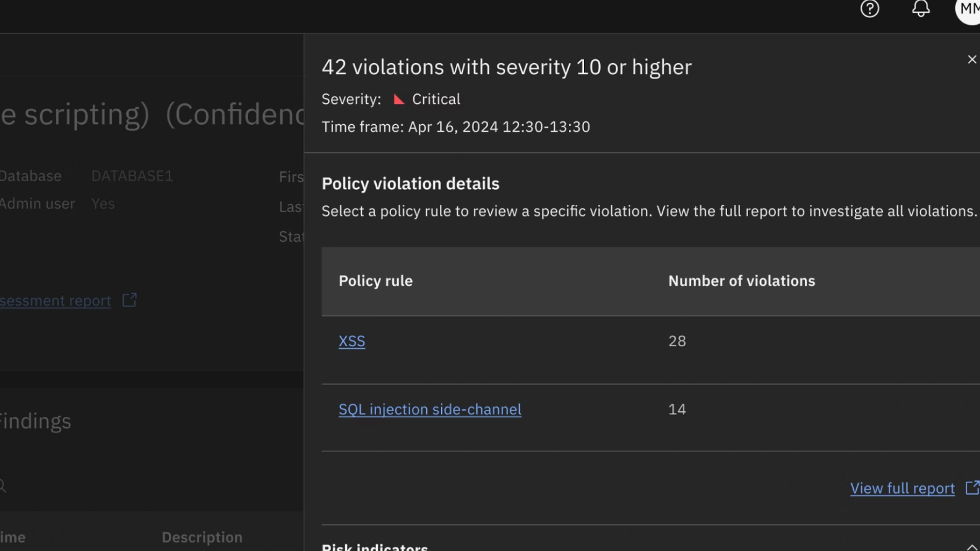Click external link icon beside View full report

click(972, 488)
